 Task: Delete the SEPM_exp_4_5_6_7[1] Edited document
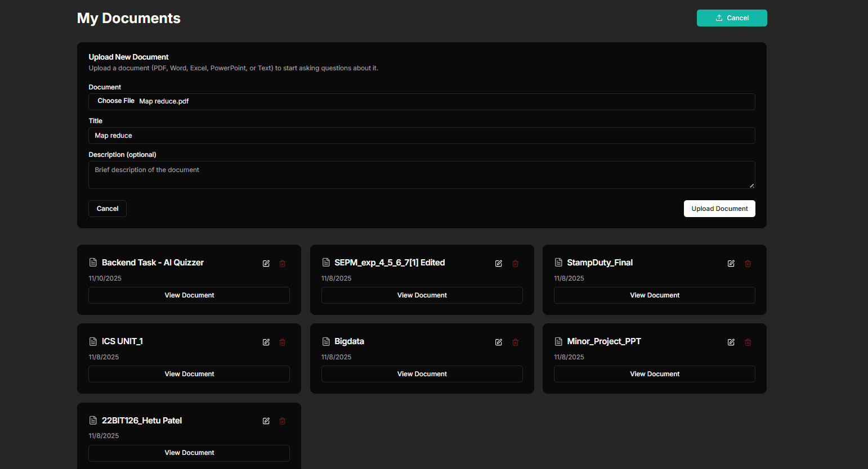click(515, 263)
